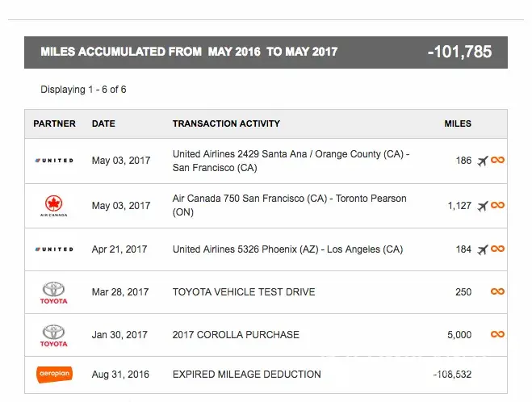Click the EXPIRED MILEAGE DEDUCTION entry
The width and height of the screenshot is (532, 402).
(246, 375)
